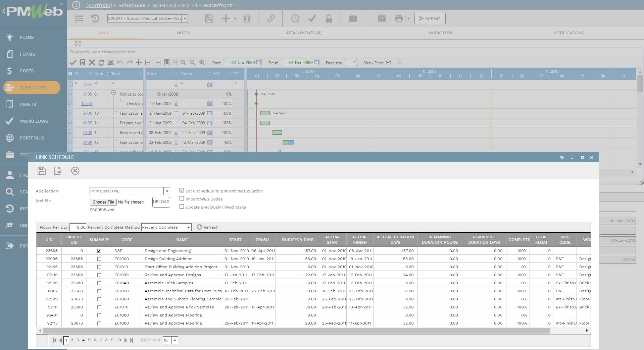The width and height of the screenshot is (644, 350).
Task: Click the link chain icon in toolbar
Action: [271, 18]
